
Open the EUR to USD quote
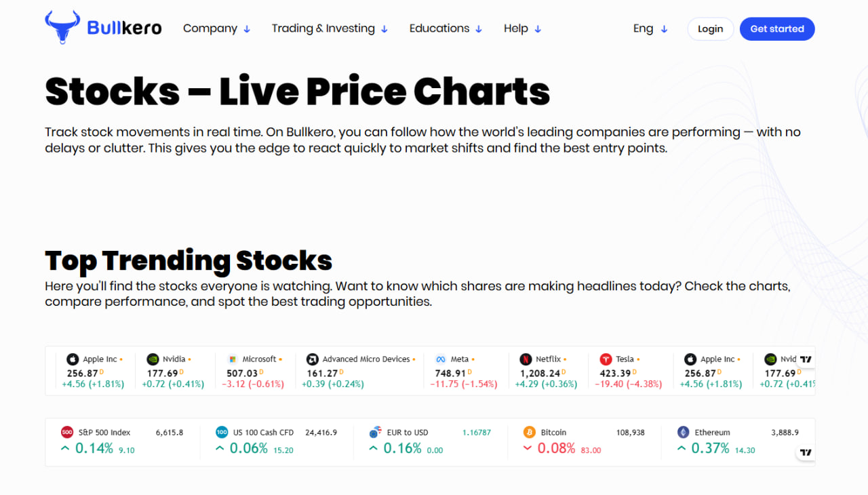407,433
